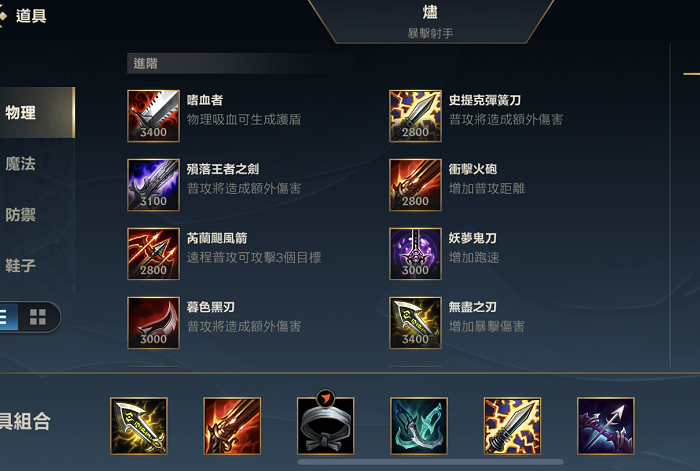Select the 衝擊火砲 item icon in list
Image resolution: width=700 pixels, height=471 pixels.
point(415,185)
